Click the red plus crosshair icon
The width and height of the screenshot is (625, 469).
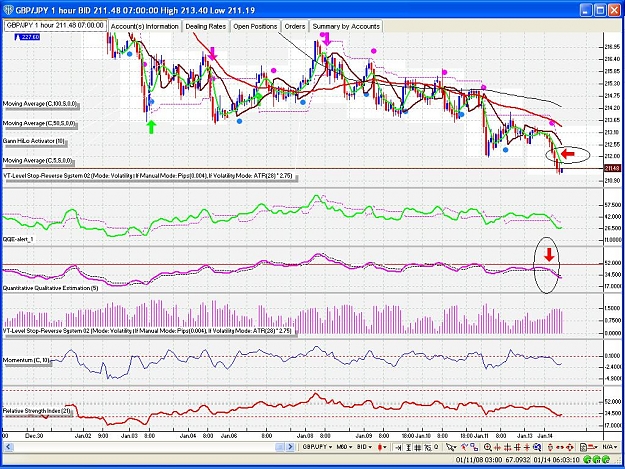(527, 447)
